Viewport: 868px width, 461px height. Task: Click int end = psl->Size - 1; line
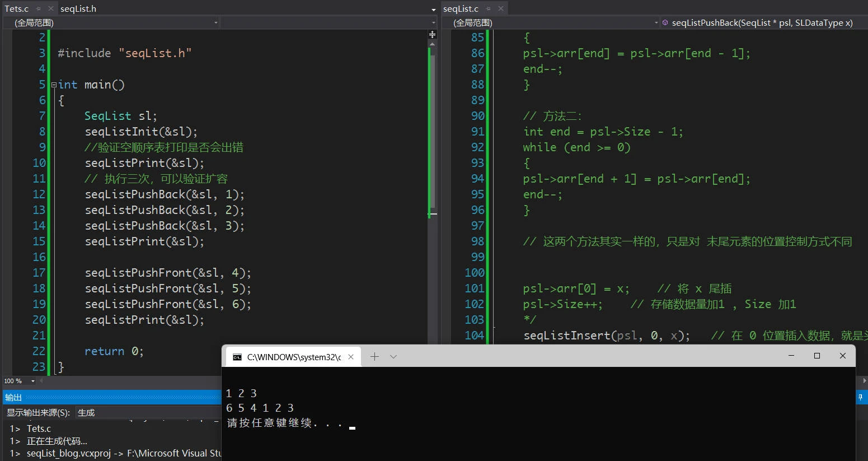[603, 132]
